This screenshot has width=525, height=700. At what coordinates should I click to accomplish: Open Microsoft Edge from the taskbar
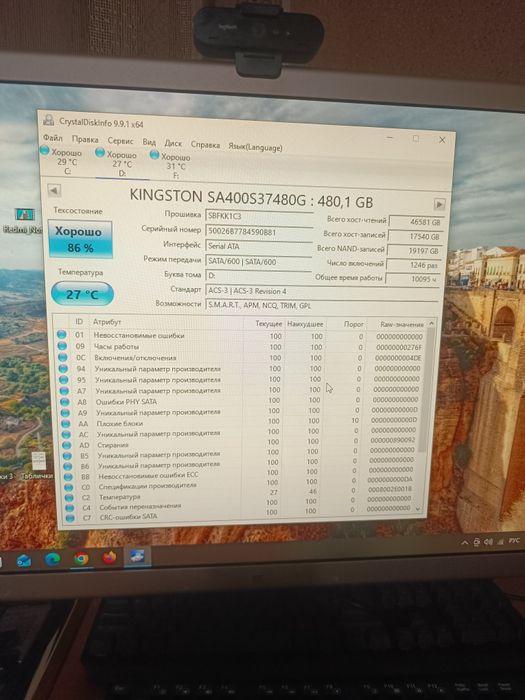tap(53, 559)
